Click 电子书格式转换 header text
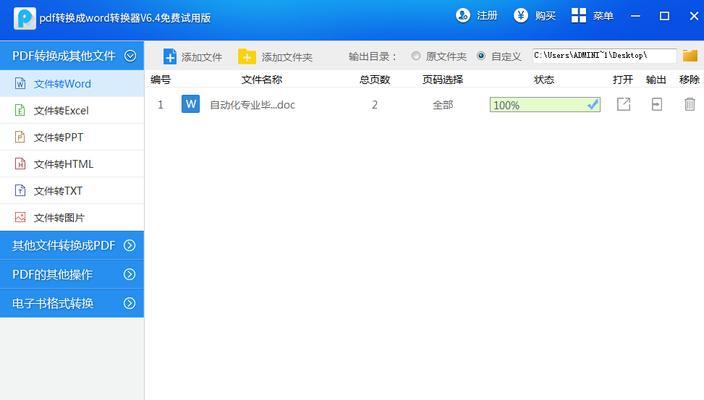This screenshot has width=704, height=400. point(53,303)
